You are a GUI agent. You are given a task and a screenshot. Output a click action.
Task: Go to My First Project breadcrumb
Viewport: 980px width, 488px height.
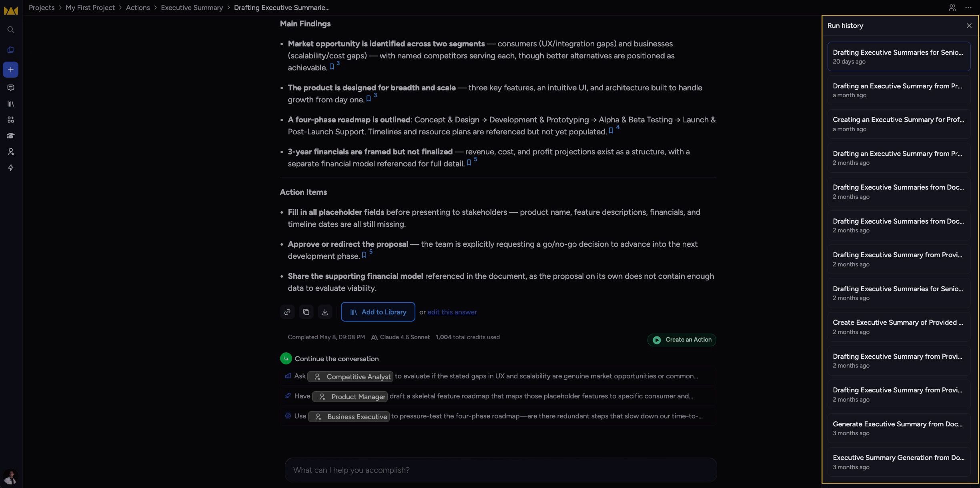[x=90, y=8]
